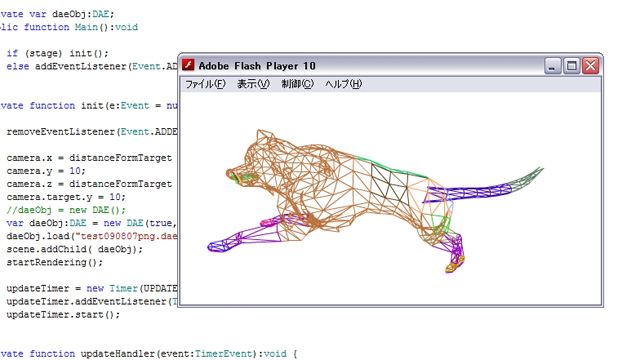Click the 'removeEventListener(Event.ADDE' line
Viewport: 640px width, 360px height.
[x=92, y=132]
